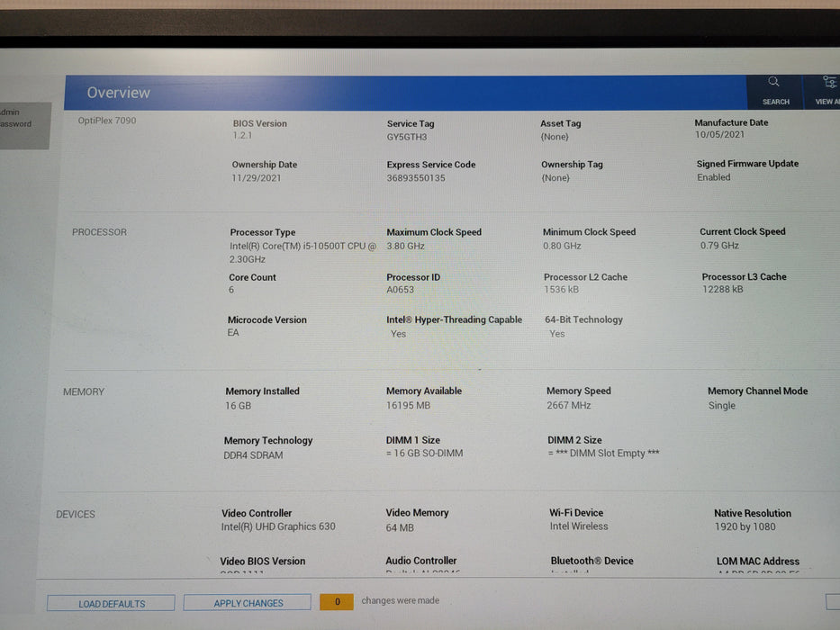
Task: Click Memory Available 16195 MB
Action: [408, 406]
